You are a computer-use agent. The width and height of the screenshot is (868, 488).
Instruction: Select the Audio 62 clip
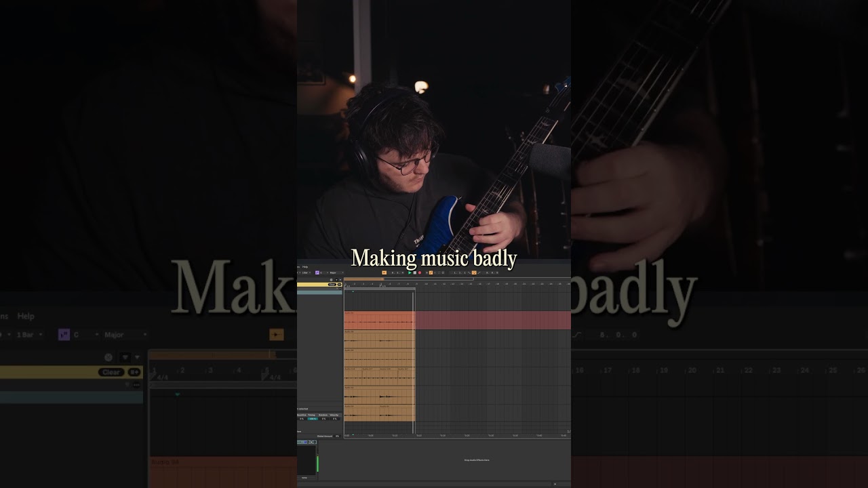pyautogui.click(x=380, y=395)
